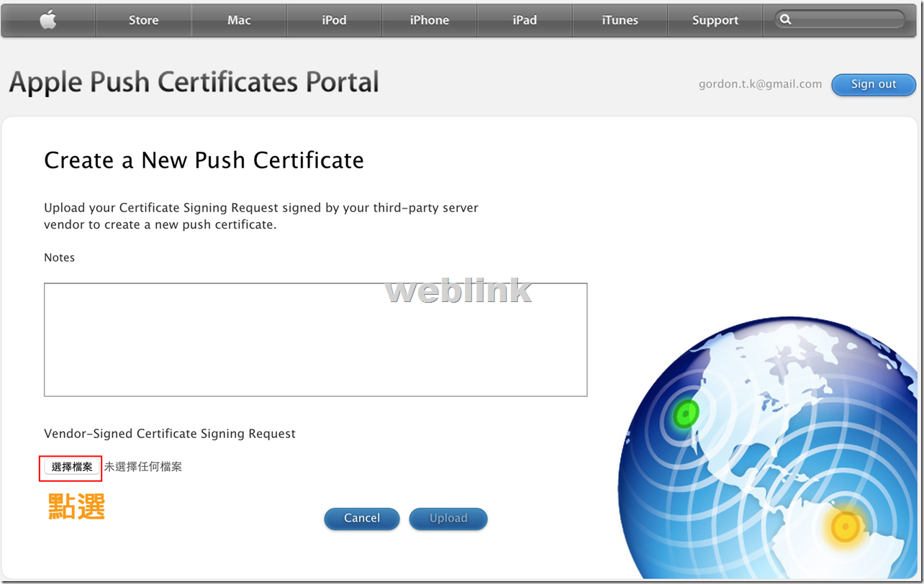This screenshot has width=924, height=584.
Task: Click the Apple Push Certificates Portal title
Action: (x=194, y=83)
